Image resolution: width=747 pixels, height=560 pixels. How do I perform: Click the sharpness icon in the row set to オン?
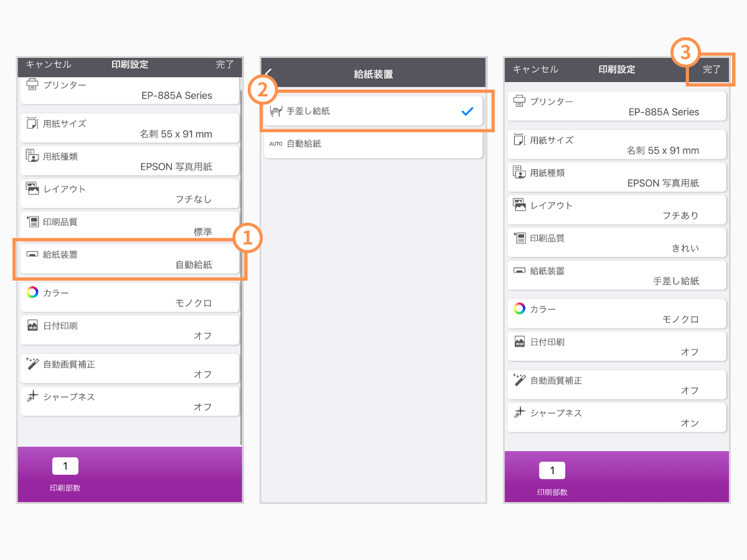pyautogui.click(x=519, y=413)
